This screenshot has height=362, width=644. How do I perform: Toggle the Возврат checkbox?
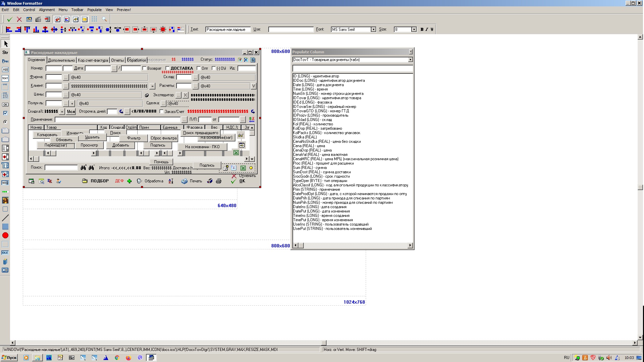pyautogui.click(x=145, y=68)
